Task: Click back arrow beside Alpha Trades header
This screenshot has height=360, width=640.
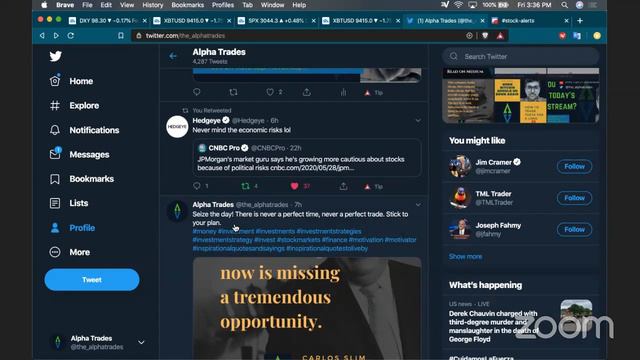Action: tap(173, 56)
